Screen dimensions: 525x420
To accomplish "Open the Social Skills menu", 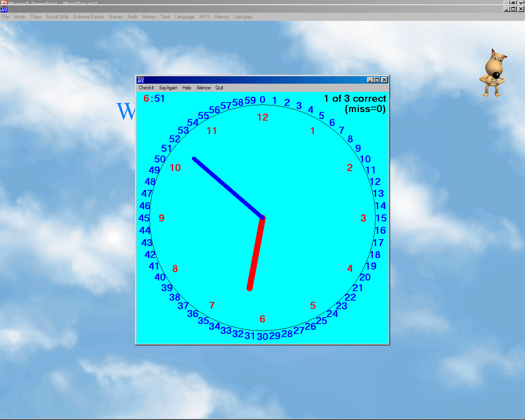I will 57,17.
